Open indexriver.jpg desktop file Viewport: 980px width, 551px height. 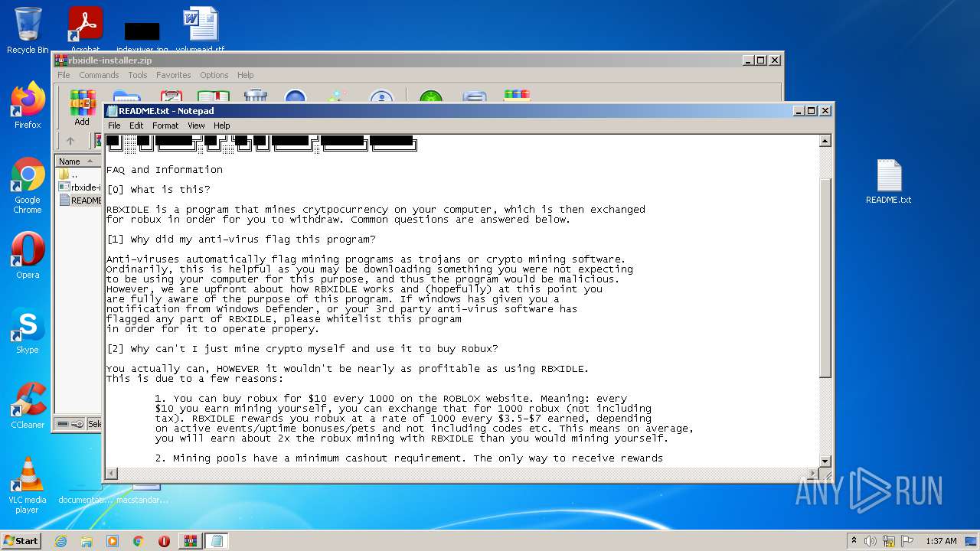142,37
